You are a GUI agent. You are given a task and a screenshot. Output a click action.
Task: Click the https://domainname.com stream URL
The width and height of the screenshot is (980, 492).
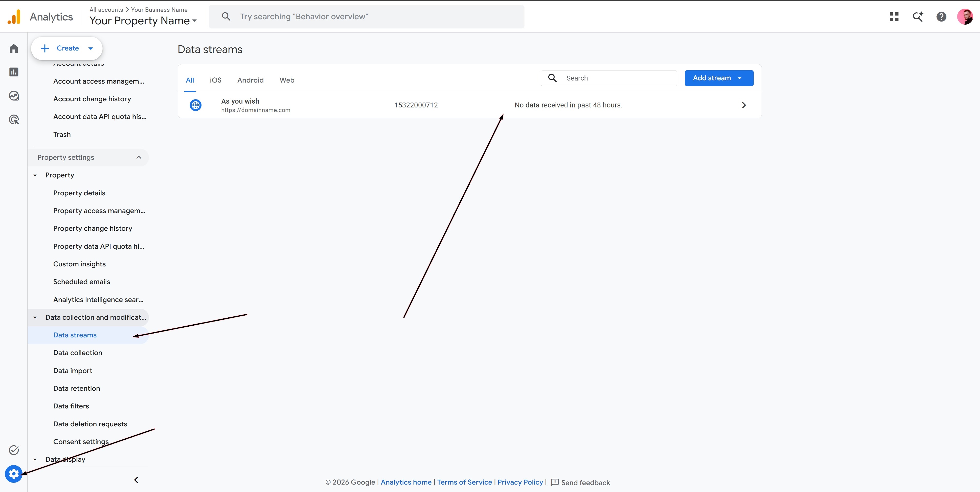(x=256, y=110)
